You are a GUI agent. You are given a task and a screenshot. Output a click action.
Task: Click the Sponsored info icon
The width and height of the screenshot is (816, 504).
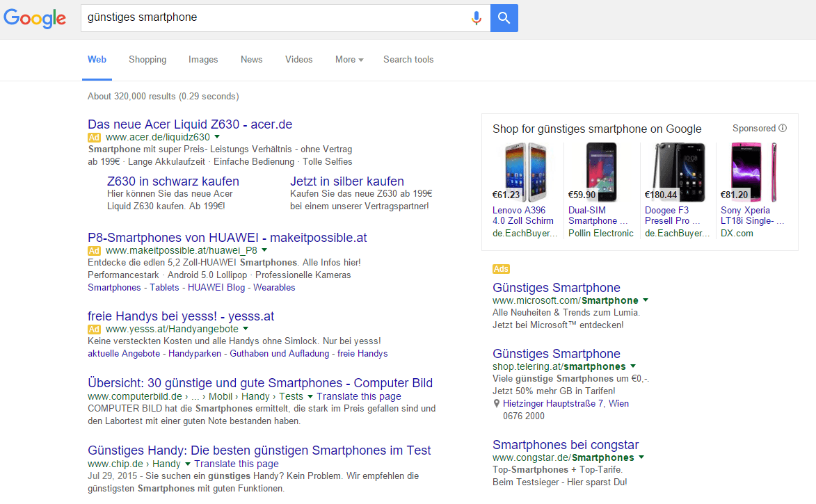(783, 128)
